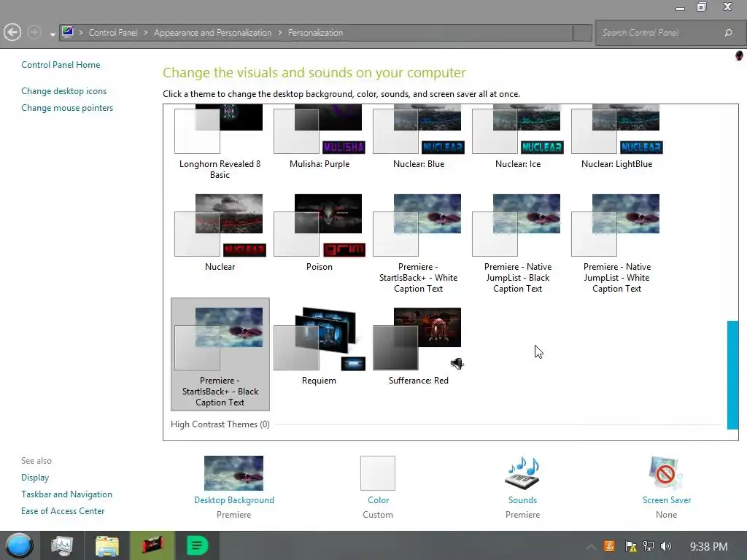Click the Control Panel icon in address bar
The image size is (747, 560).
coord(68,32)
